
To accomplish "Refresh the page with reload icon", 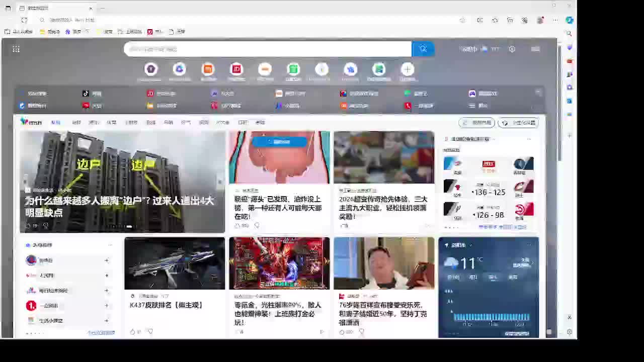I will click(24, 20).
